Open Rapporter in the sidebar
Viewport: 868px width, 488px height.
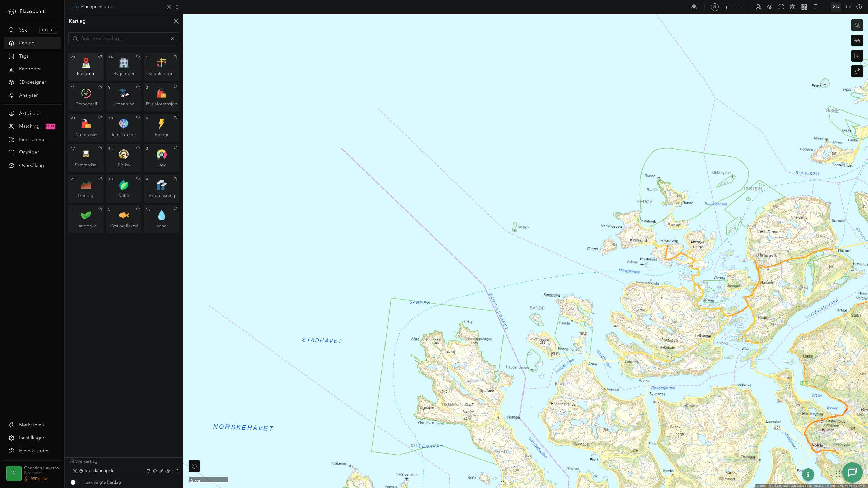[32, 69]
